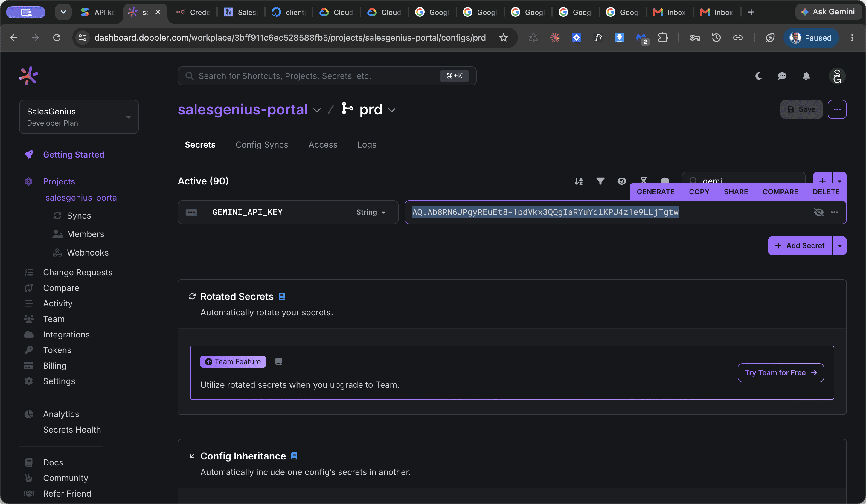Click the Save button

point(801,109)
